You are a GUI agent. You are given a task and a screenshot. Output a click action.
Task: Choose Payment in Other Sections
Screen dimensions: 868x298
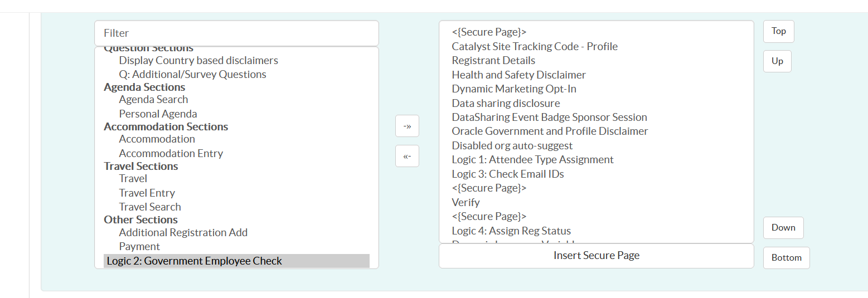[139, 246]
